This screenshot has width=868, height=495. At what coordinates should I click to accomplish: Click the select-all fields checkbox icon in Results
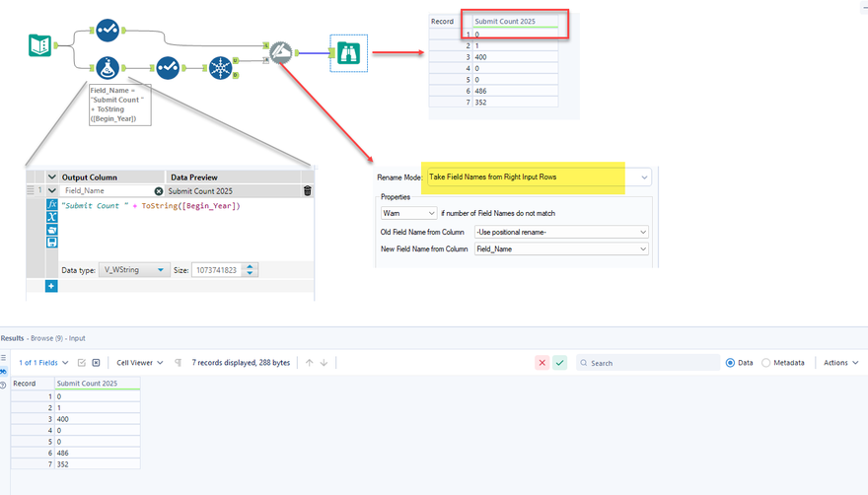[x=82, y=363]
